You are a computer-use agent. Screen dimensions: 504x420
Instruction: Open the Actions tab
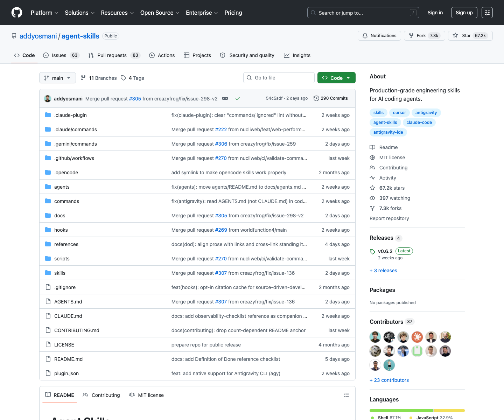pos(162,55)
